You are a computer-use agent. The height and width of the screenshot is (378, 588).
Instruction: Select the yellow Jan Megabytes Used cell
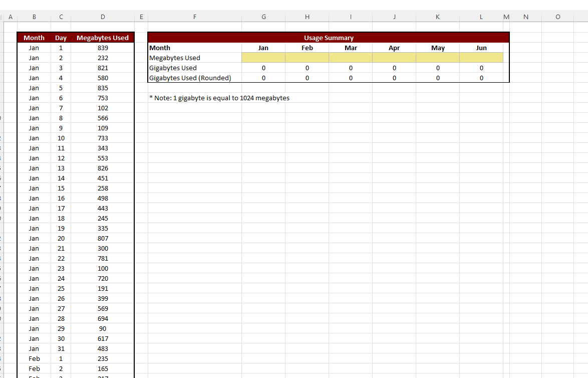pos(263,58)
